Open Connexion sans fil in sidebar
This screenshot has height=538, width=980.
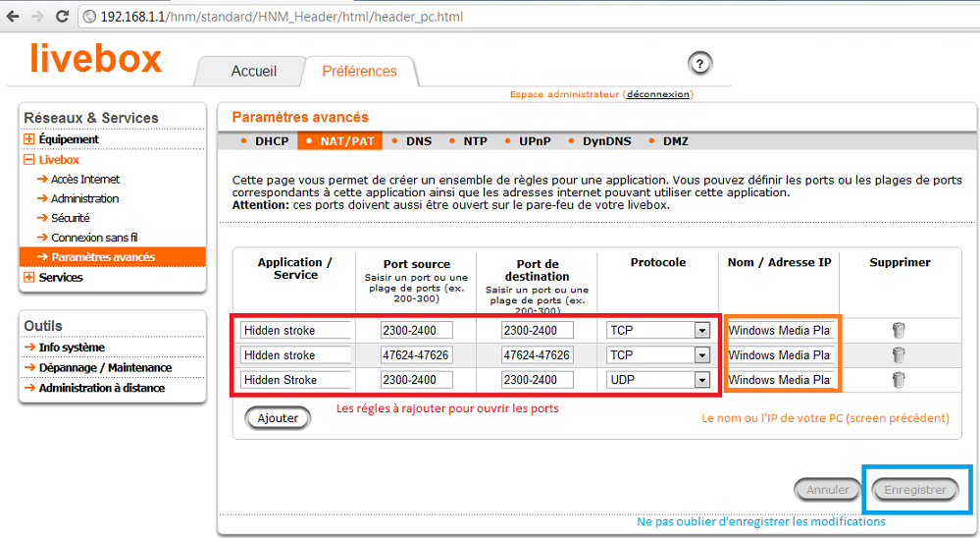tap(94, 238)
